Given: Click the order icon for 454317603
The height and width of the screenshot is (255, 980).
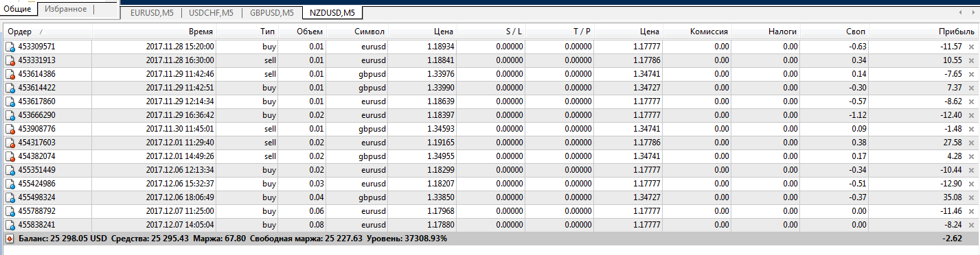Looking at the screenshot, I should coord(10,143).
